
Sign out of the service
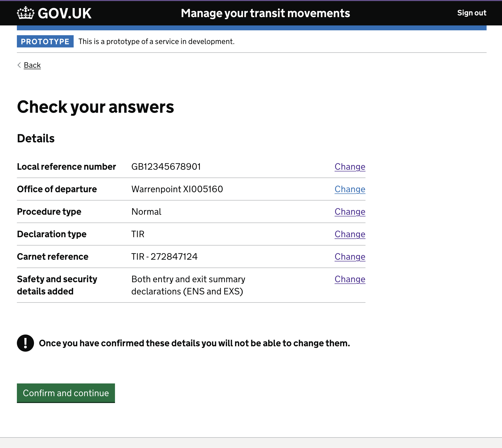point(471,13)
